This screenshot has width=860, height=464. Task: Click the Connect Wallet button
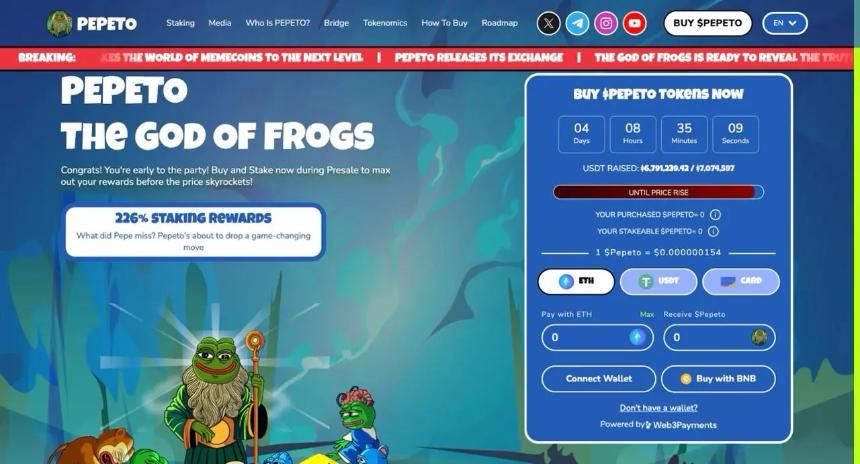pyautogui.click(x=598, y=379)
